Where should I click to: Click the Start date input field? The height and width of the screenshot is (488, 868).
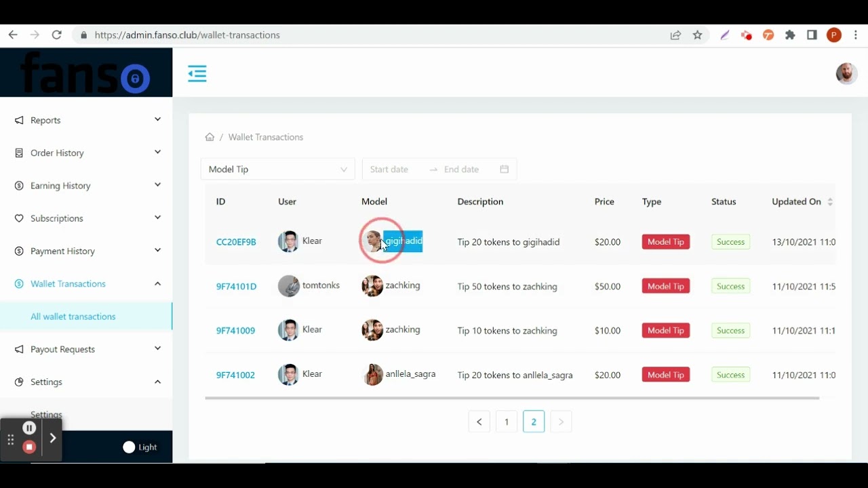(x=396, y=169)
